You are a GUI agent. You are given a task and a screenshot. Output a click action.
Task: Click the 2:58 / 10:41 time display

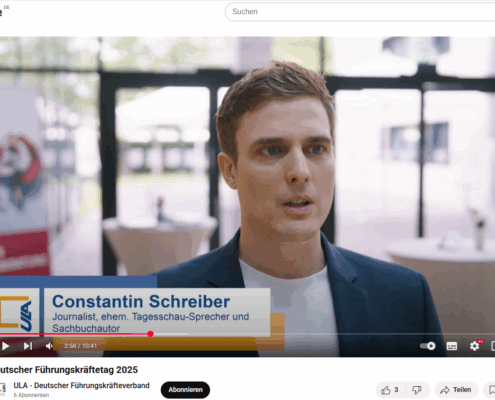pos(80,346)
